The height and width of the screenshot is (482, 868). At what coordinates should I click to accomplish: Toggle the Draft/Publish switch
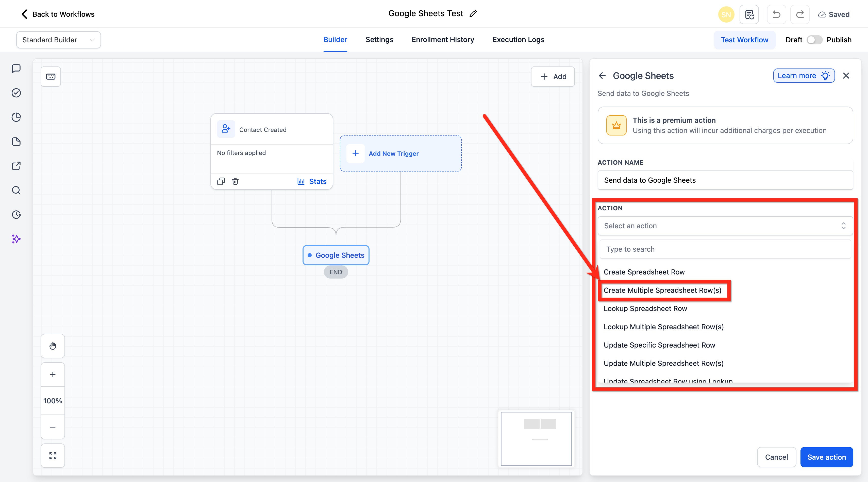coord(814,40)
